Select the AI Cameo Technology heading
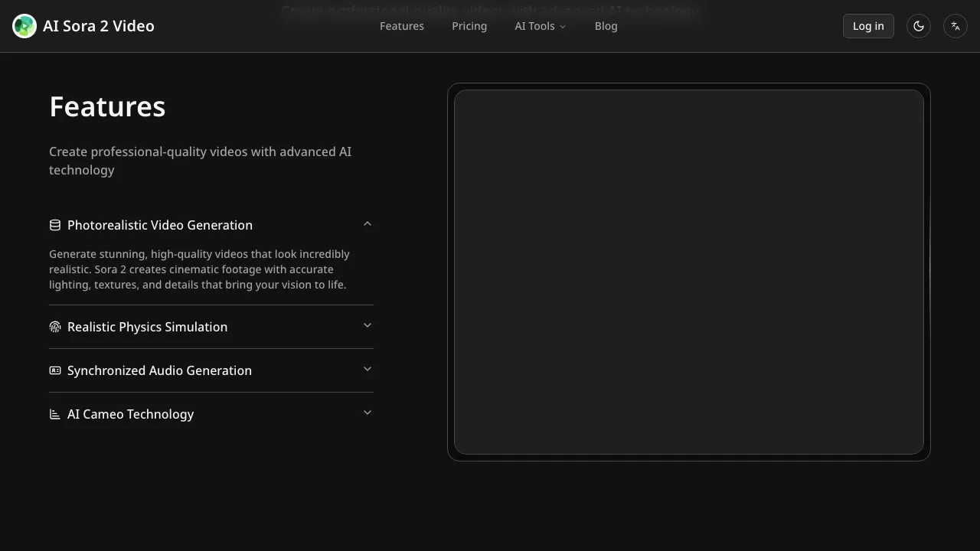The height and width of the screenshot is (551, 980). tap(130, 414)
